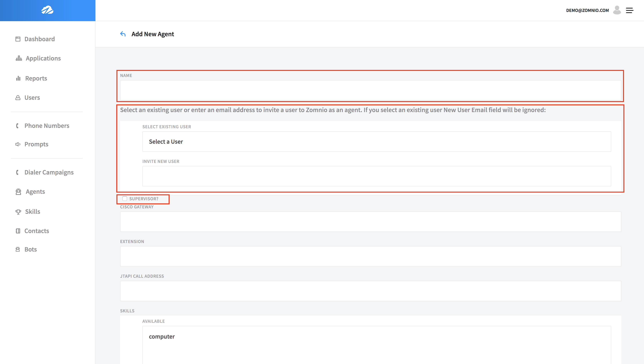
Task: Click the user avatar icon
Action: coord(617,10)
